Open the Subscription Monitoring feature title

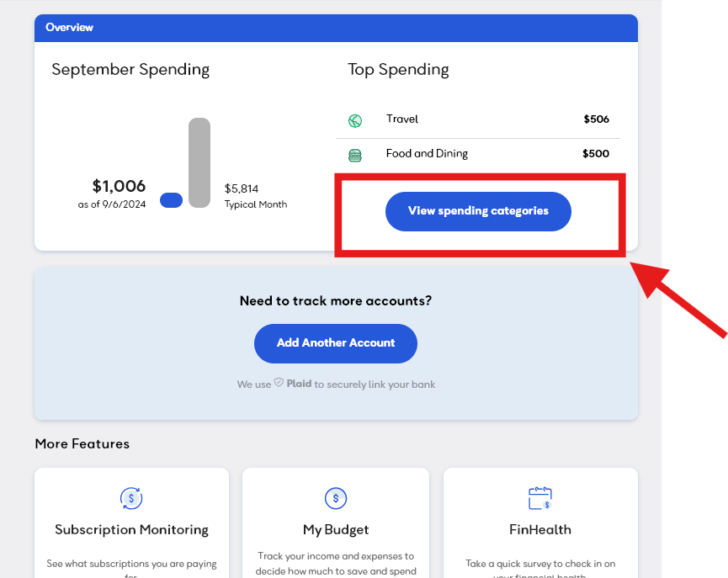coord(131,530)
